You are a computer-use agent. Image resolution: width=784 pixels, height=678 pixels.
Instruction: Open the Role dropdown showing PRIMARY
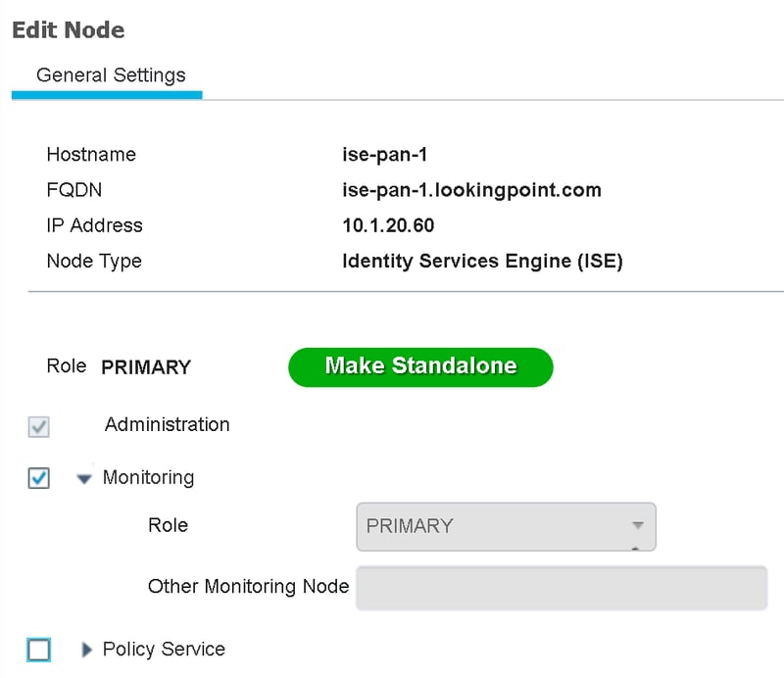[x=505, y=526]
